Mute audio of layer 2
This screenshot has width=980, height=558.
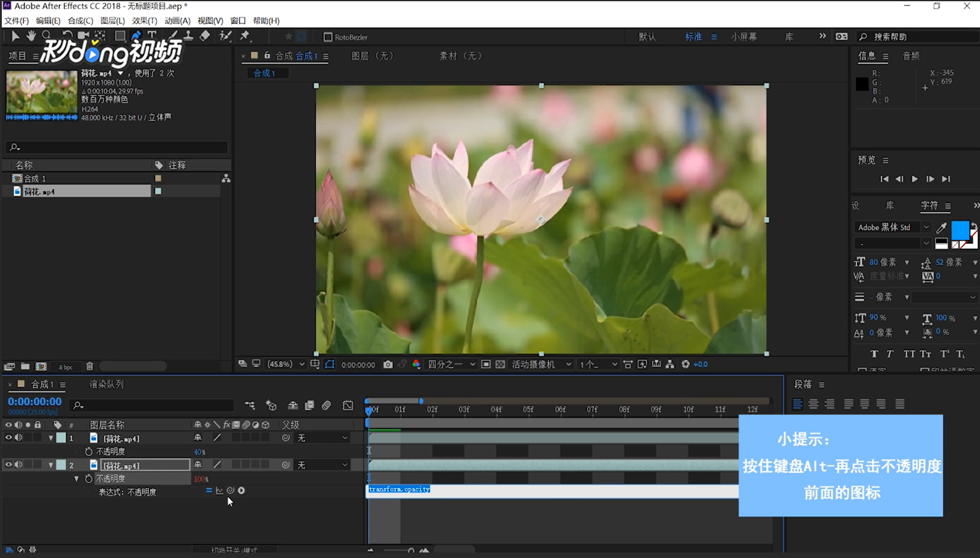tap(18, 465)
